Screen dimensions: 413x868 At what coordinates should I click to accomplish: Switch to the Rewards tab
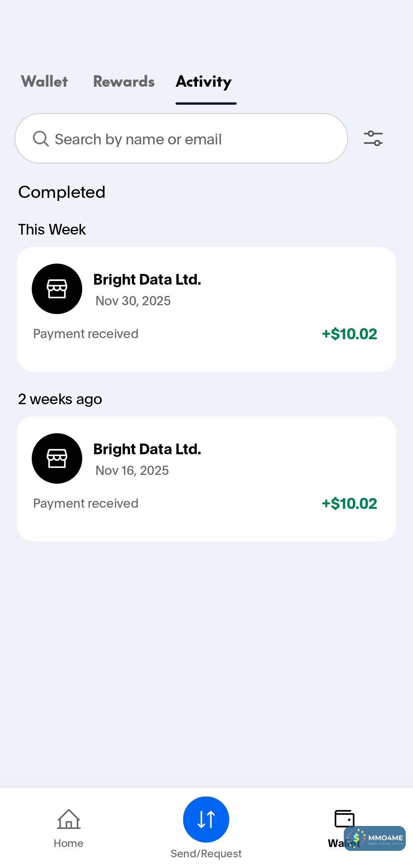point(124,81)
